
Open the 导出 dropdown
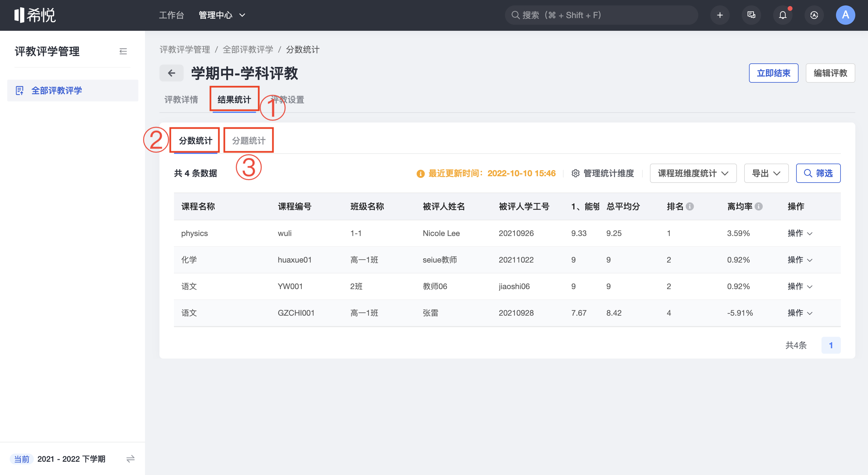point(766,173)
